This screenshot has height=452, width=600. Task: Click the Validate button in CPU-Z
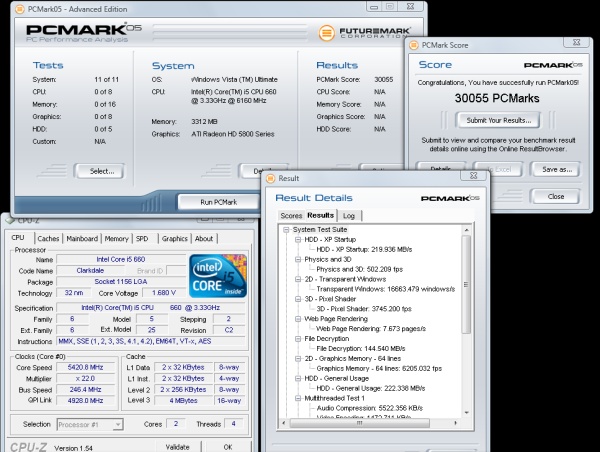click(178, 447)
